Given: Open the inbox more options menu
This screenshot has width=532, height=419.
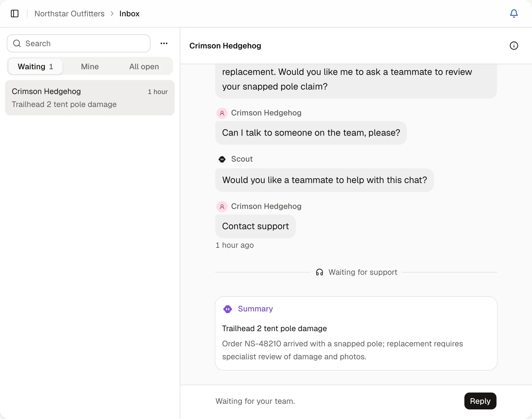Looking at the screenshot, I should tap(164, 43).
